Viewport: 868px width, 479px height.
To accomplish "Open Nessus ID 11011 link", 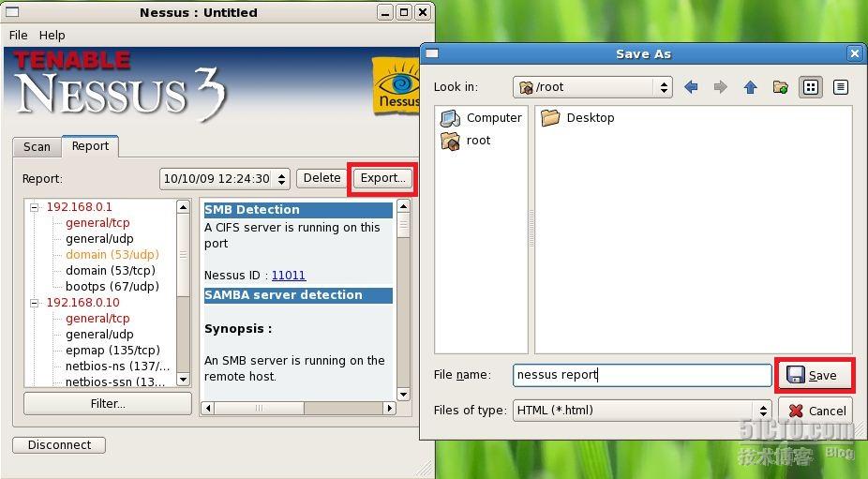I will 289,276.
